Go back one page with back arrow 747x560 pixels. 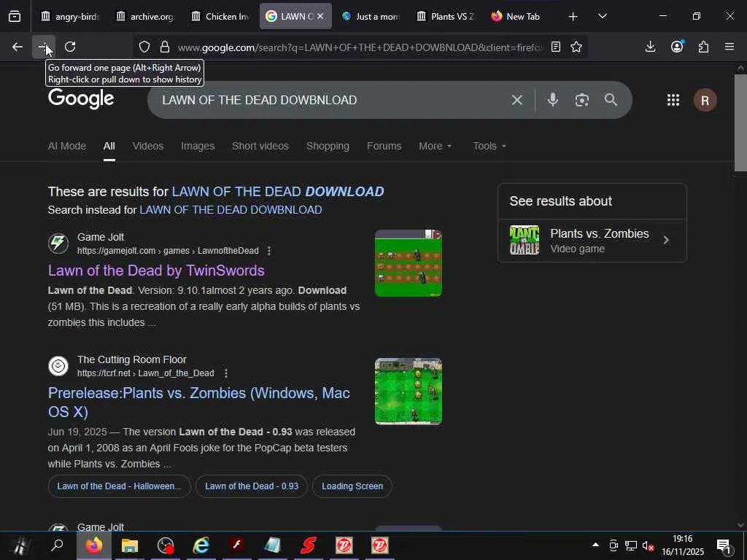18,47
